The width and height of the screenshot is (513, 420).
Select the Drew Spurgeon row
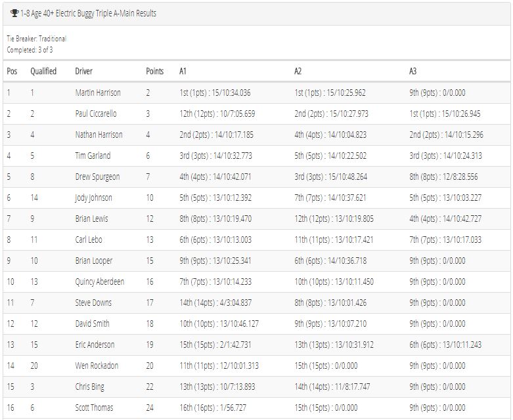point(256,177)
